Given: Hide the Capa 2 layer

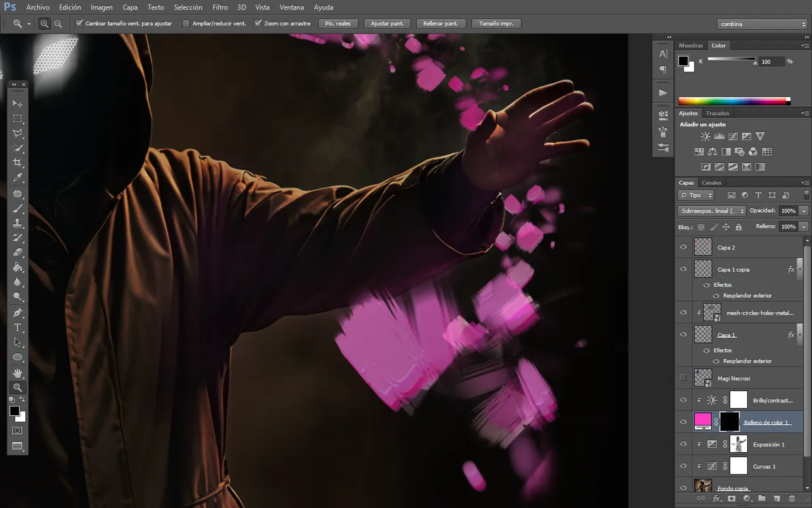Looking at the screenshot, I should [683, 247].
